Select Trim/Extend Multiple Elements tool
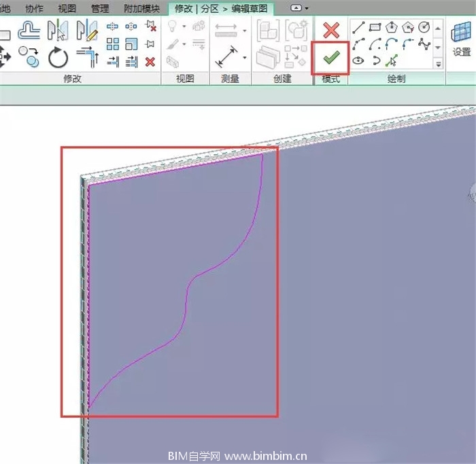 [131, 62]
